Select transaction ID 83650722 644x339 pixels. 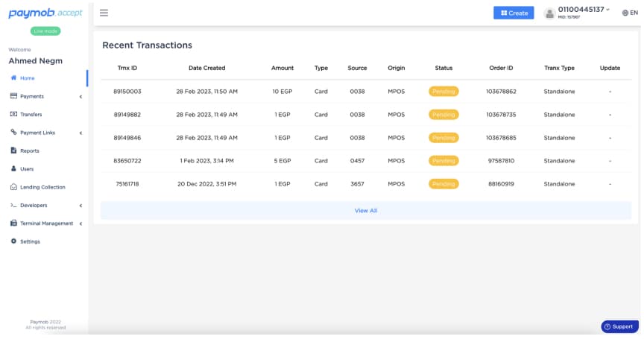tap(127, 160)
